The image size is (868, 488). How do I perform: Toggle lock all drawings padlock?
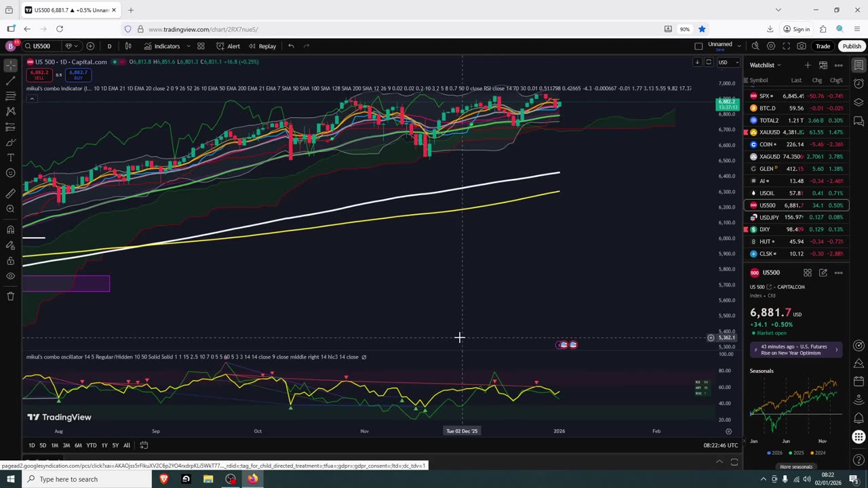tap(10, 261)
